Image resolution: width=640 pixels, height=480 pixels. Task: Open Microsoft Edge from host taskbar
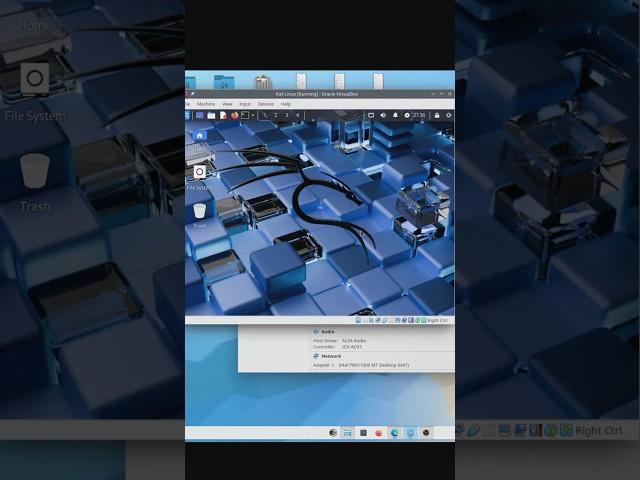click(395, 433)
